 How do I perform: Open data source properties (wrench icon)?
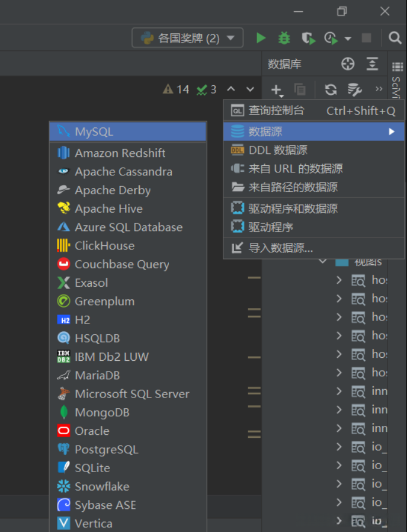point(354,89)
